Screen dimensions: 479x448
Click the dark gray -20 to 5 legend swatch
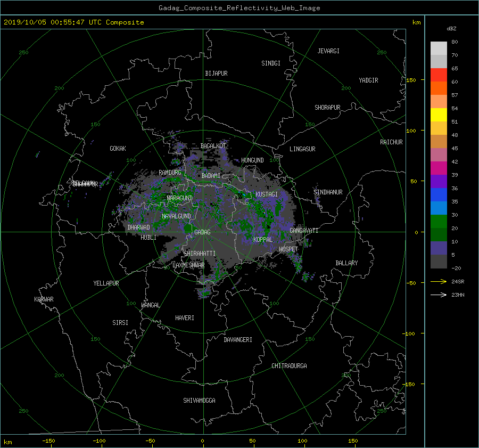click(x=439, y=262)
